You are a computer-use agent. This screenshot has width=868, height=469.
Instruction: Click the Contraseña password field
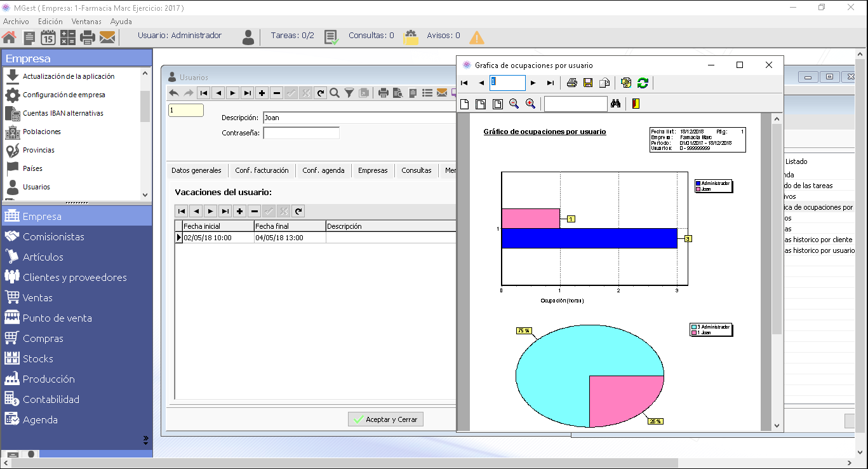[301, 133]
